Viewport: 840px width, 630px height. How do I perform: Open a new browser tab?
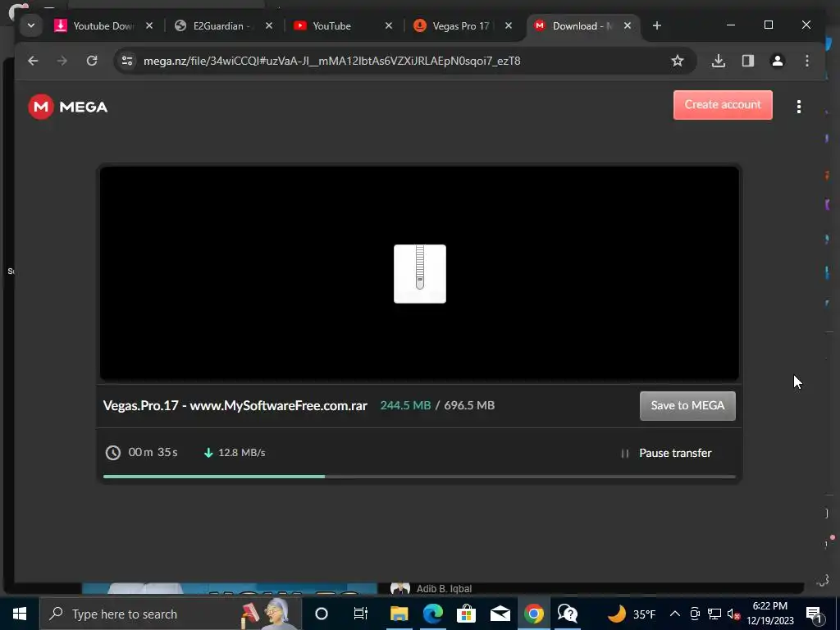[657, 25]
